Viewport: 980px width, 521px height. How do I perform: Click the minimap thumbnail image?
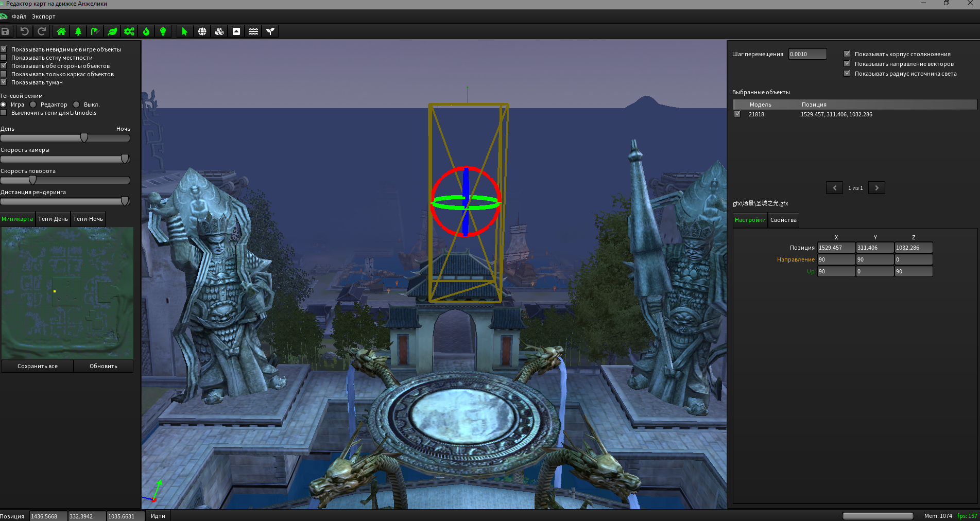click(x=67, y=293)
